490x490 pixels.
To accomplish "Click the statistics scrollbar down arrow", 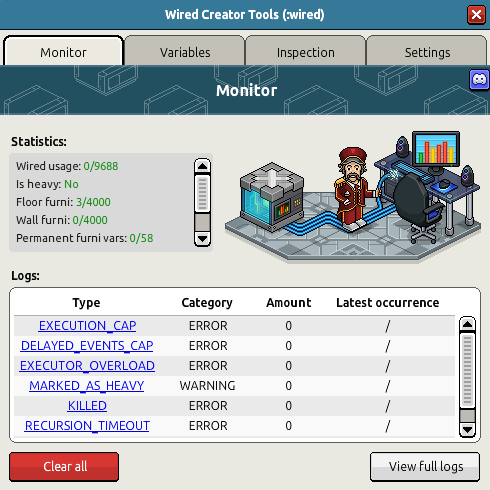I will point(202,239).
